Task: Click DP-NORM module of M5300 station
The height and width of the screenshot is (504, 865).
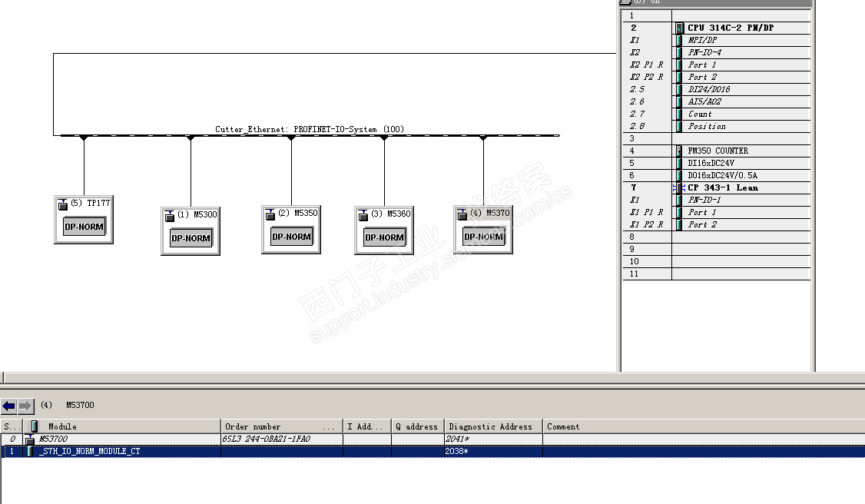Action: coord(191,238)
